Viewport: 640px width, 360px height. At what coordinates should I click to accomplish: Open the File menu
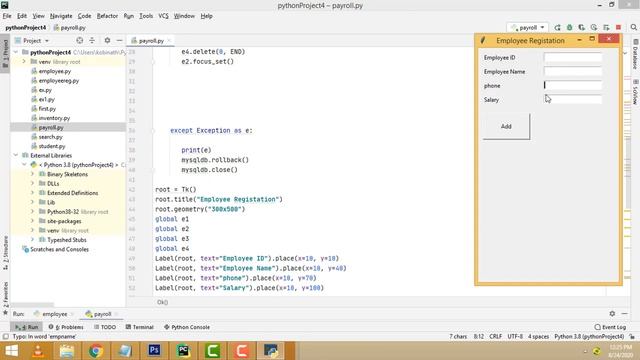tap(7, 16)
